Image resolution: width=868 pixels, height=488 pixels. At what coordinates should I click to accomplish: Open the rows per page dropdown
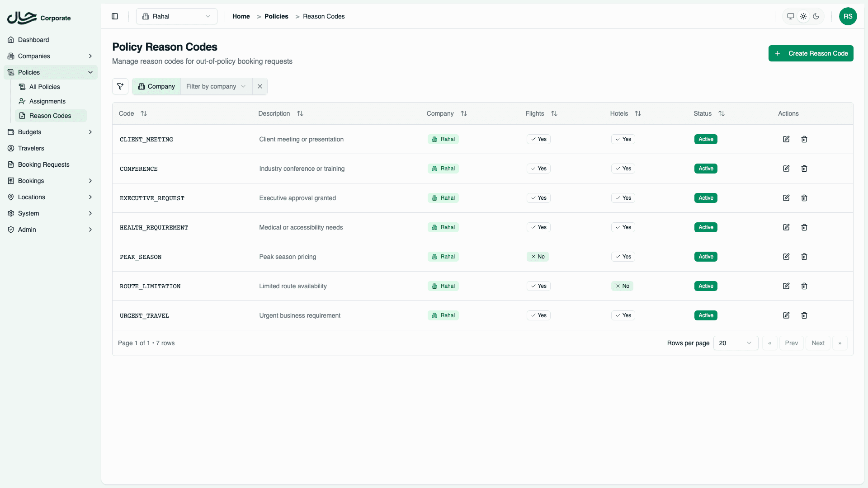point(736,343)
